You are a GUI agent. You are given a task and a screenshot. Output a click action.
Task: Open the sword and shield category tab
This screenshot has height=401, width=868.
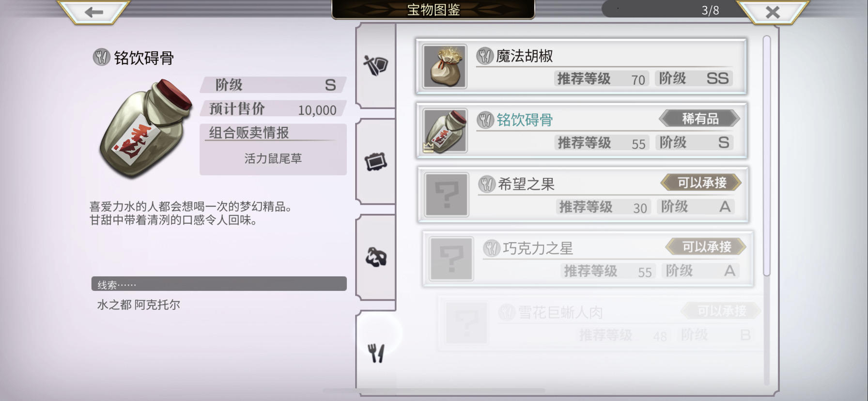(376, 65)
